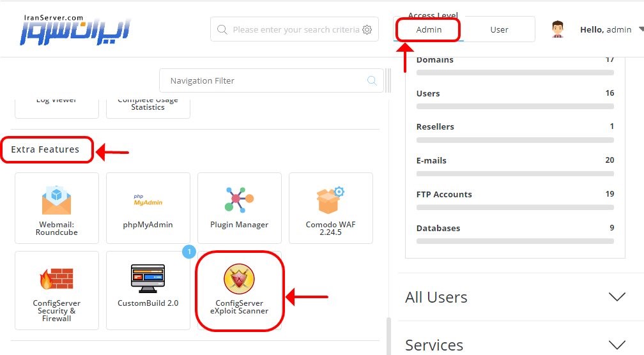This screenshot has height=355, width=644.
Task: Click the Domains label
Action: [x=435, y=60]
